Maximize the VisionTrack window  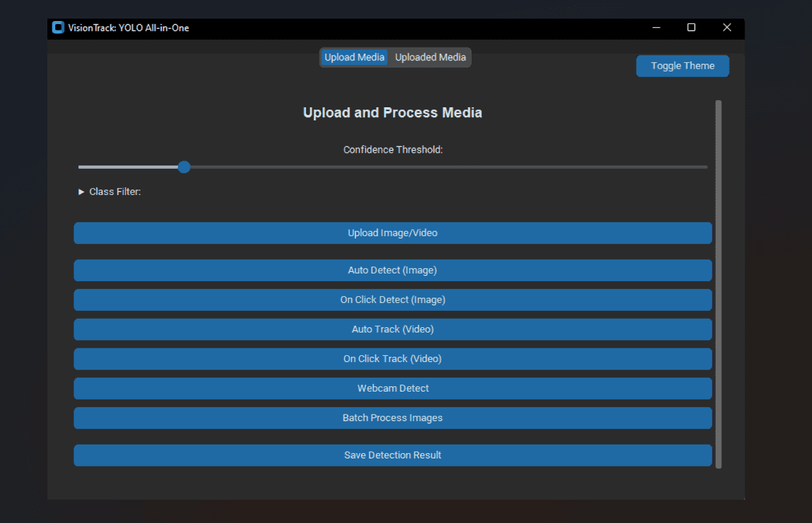click(692, 27)
